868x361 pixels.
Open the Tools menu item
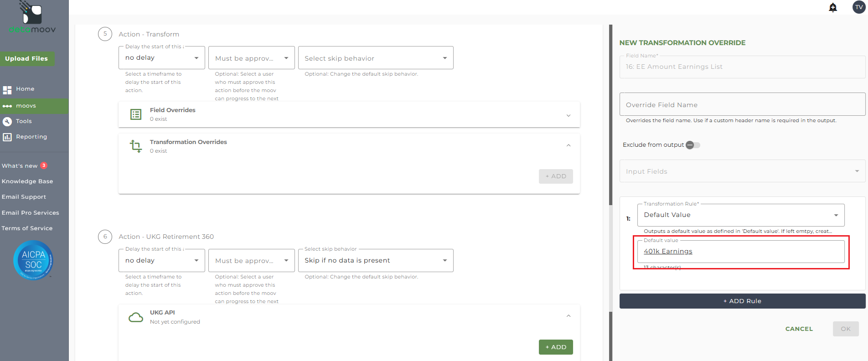click(24, 121)
